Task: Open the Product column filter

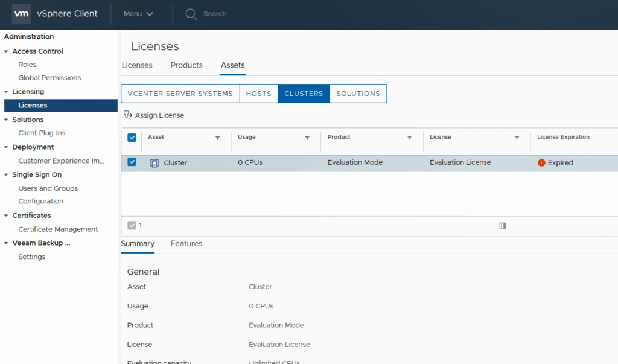Action: point(410,138)
